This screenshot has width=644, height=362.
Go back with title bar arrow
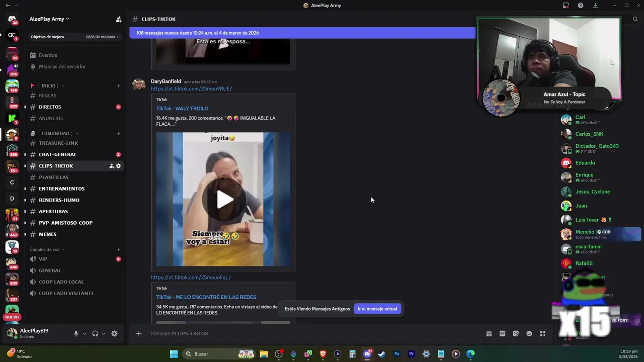[x=8, y=6]
